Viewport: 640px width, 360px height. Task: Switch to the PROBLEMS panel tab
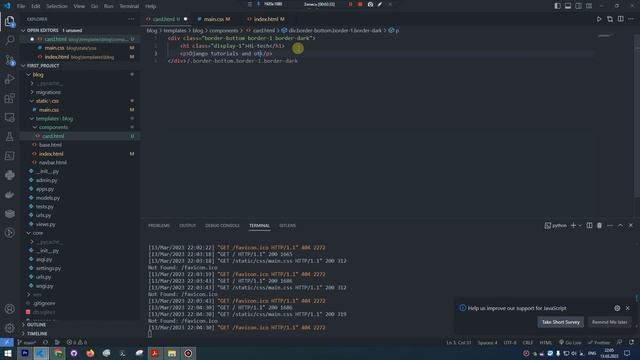(x=159, y=225)
